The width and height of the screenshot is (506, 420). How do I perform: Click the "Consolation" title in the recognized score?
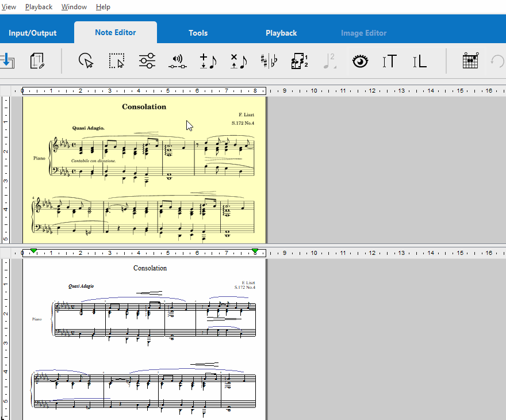pyautogui.click(x=150, y=268)
